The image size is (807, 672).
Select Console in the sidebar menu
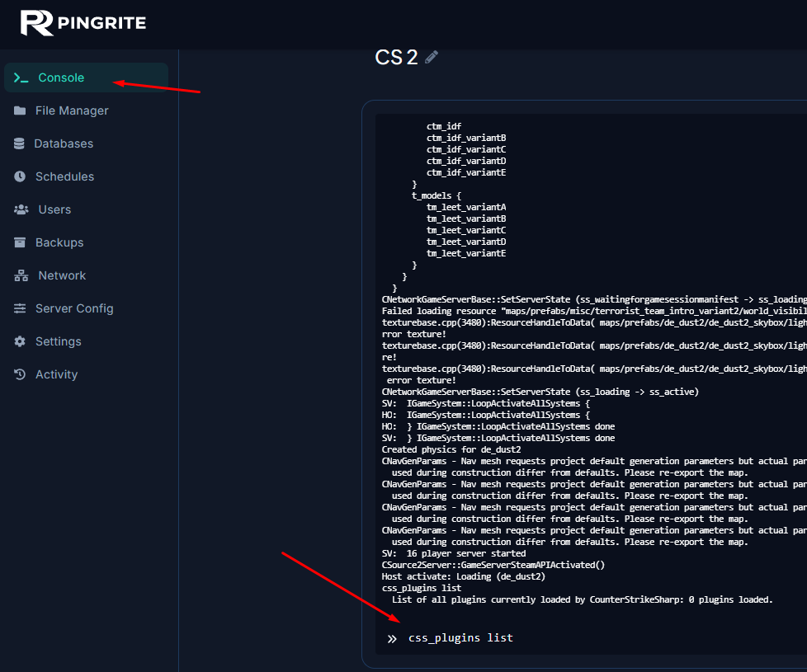pyautogui.click(x=62, y=78)
